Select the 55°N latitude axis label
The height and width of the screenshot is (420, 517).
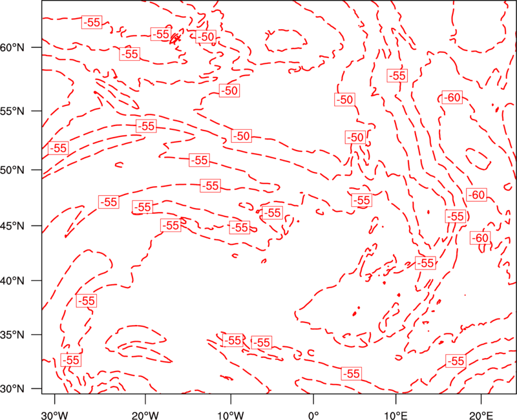point(12,111)
